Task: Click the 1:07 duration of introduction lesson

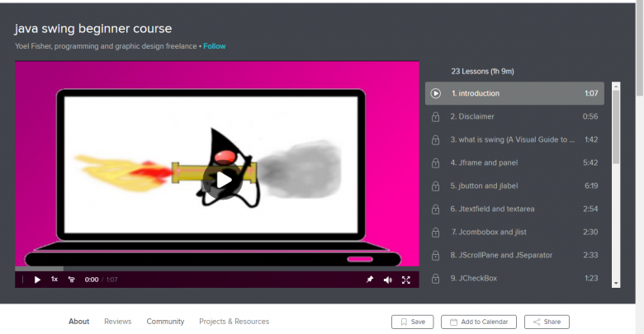Action: tap(591, 93)
